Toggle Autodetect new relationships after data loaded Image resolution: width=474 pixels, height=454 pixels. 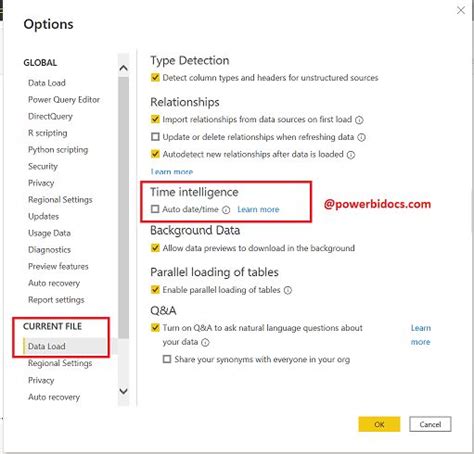155,154
